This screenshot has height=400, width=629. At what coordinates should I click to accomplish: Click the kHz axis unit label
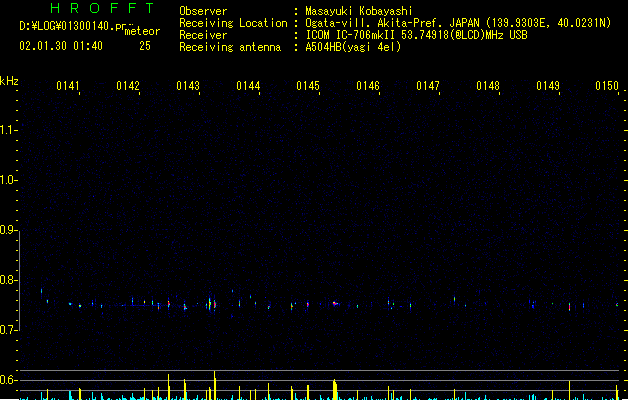coord(9,81)
